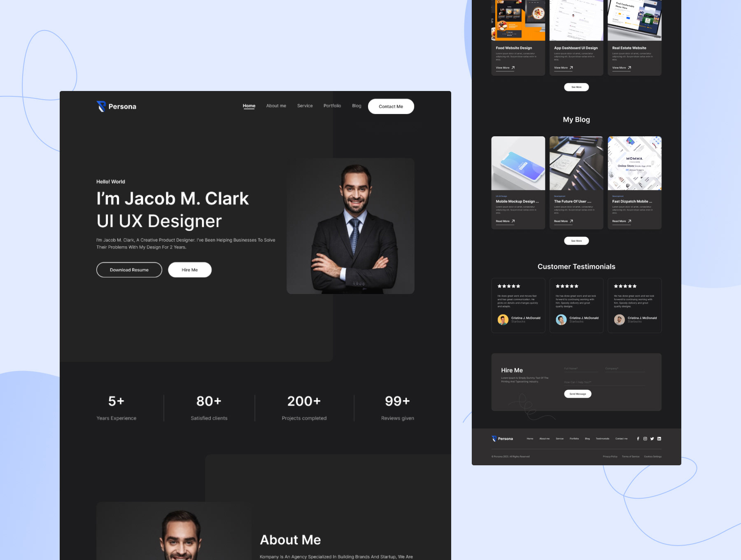Image resolution: width=741 pixels, height=560 pixels.
Task: Open Read More on Fast Dizpatch Mobile post
Action: pos(619,221)
